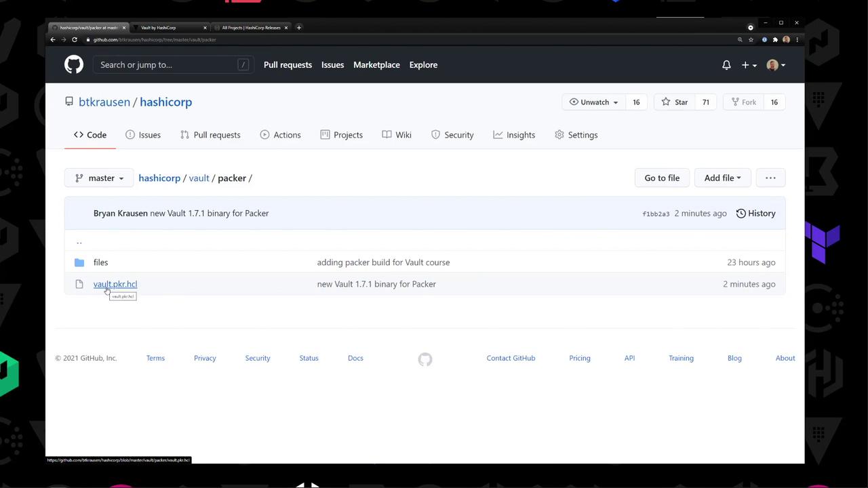
Task: Switch to the All Projects HashiCorp Releases tab
Action: click(x=251, y=28)
